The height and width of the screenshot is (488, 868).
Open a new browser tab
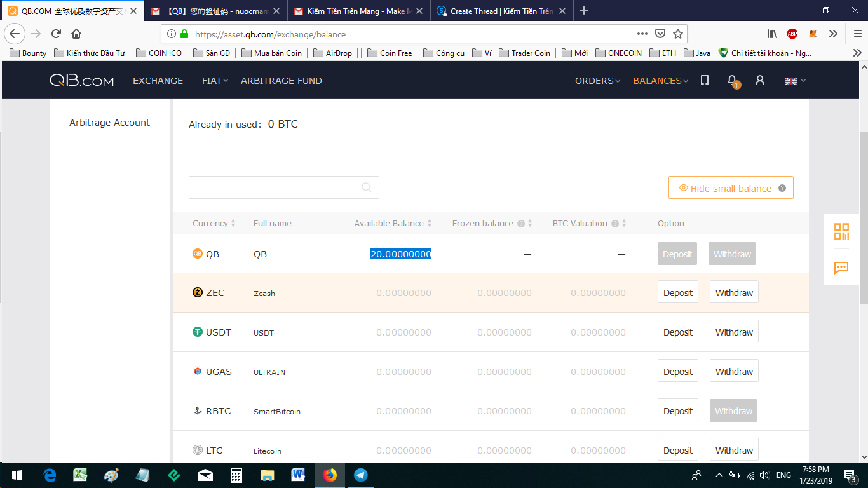(584, 11)
